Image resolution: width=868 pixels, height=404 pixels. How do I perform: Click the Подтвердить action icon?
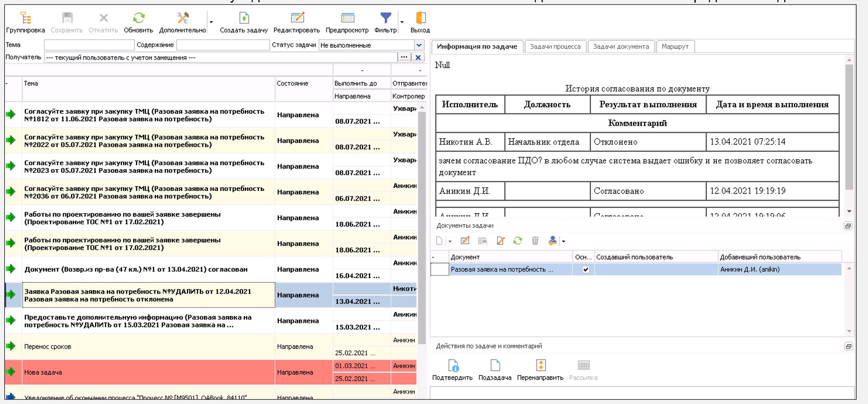coord(452,366)
